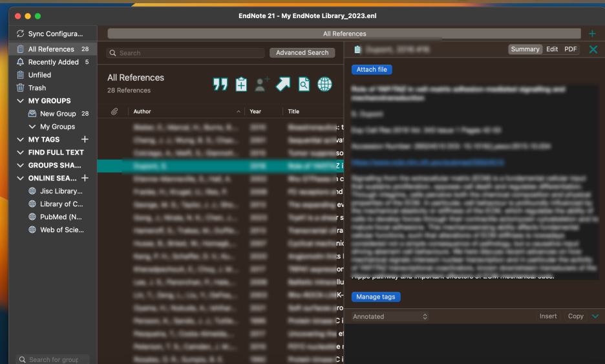The width and height of the screenshot is (605, 364).
Task: Click the reference URL link
Action: 428,162
